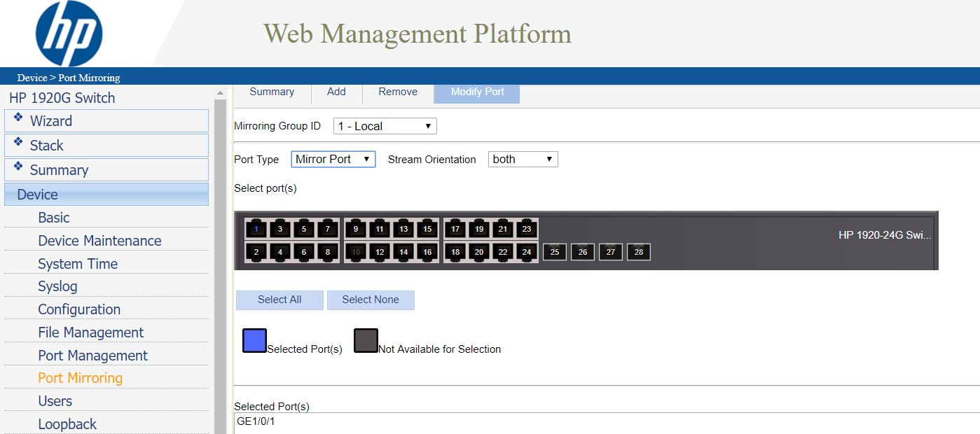Select port 23 on the switch panel

[x=527, y=229]
